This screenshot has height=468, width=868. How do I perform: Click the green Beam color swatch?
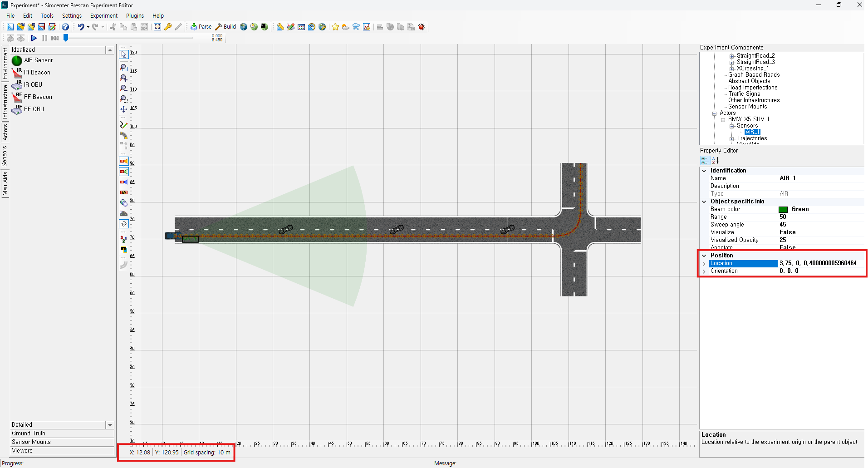[x=783, y=209]
